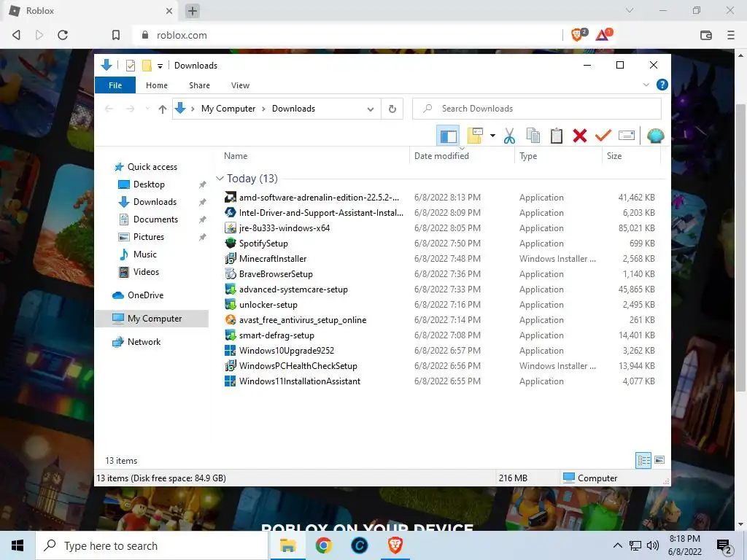Viewport: 747px width, 560px height.
Task: Open Google Chrome from taskbar
Action: coord(323,545)
